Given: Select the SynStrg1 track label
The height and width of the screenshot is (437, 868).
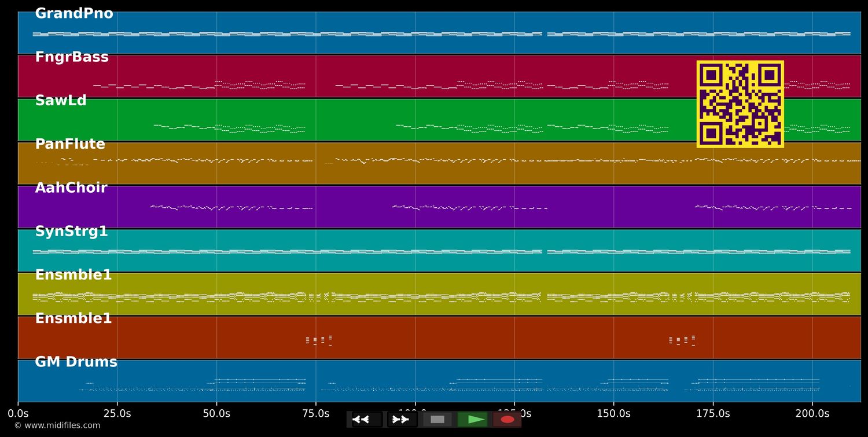Looking at the screenshot, I should [71, 232].
